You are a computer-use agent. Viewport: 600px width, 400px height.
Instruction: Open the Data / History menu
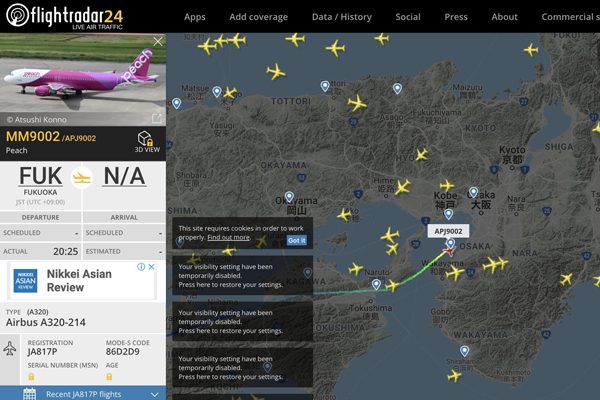tap(342, 17)
